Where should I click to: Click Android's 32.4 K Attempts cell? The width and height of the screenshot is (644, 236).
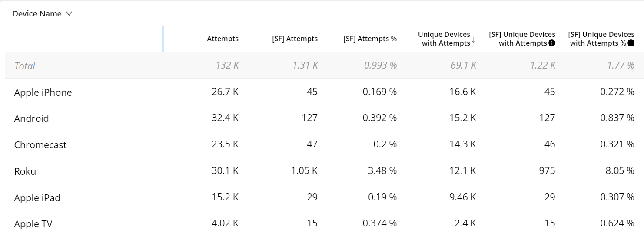click(x=224, y=118)
